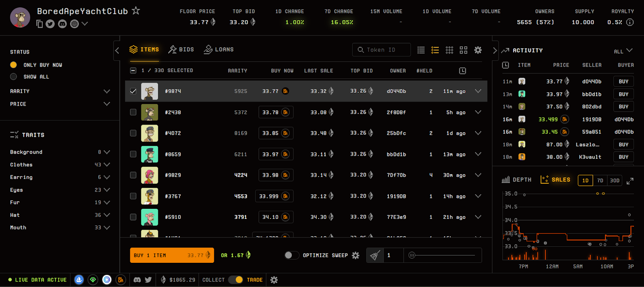Expand Rarity filter
The height and width of the screenshot is (287, 644).
(107, 92)
